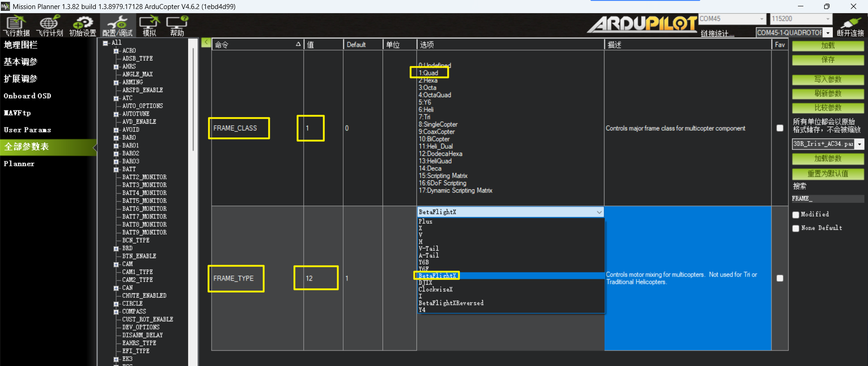Enable the Modified filter checkbox
This screenshot has height=366, width=868.
[796, 215]
